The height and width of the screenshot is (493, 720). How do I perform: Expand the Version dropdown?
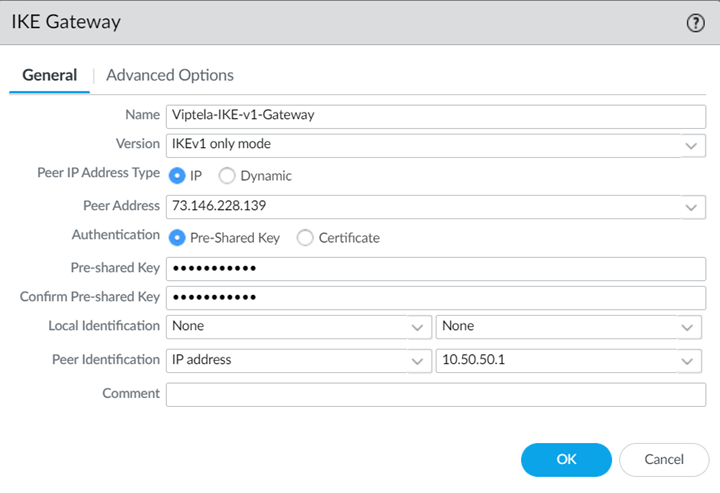point(691,146)
